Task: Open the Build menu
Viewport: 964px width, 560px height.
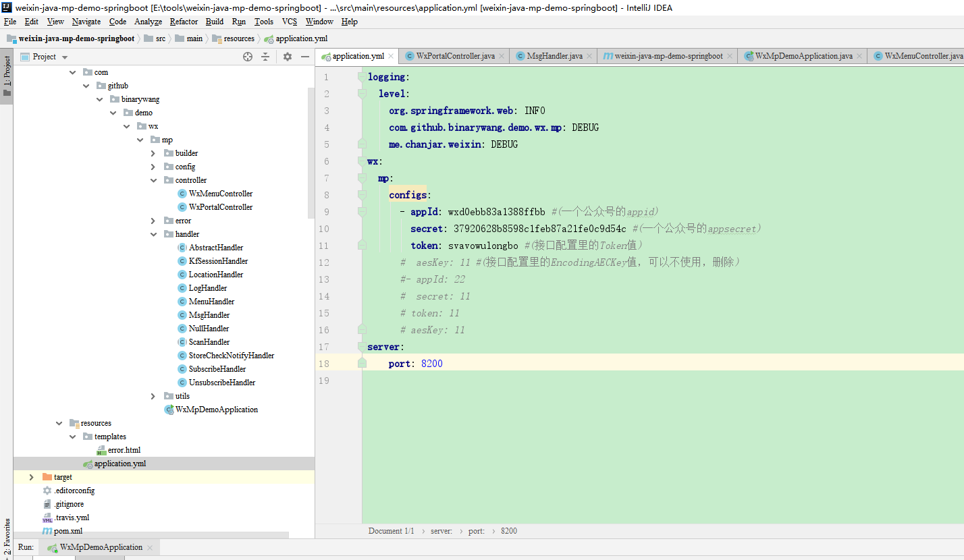Action: [x=215, y=22]
